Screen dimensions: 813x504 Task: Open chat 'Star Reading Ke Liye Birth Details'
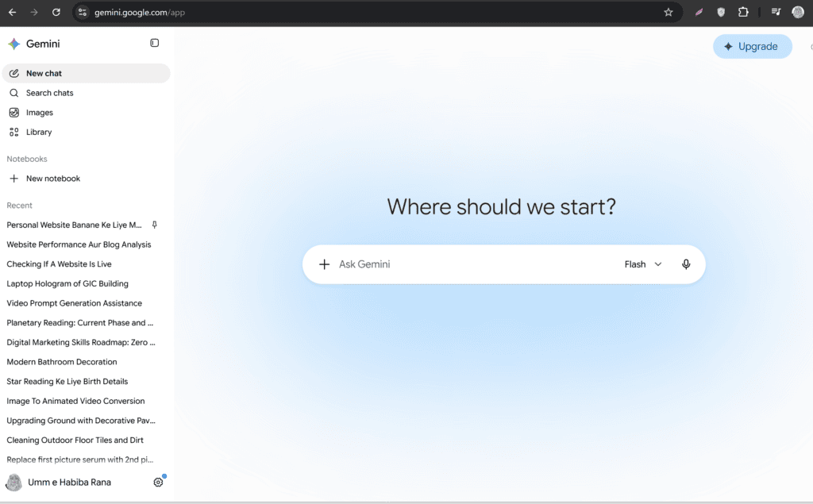[67, 382]
